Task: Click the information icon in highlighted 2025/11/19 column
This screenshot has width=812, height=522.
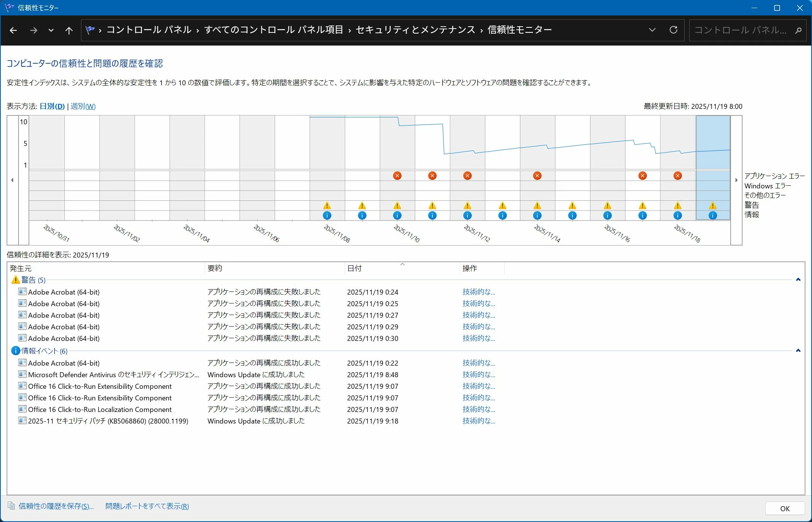Action: point(712,215)
